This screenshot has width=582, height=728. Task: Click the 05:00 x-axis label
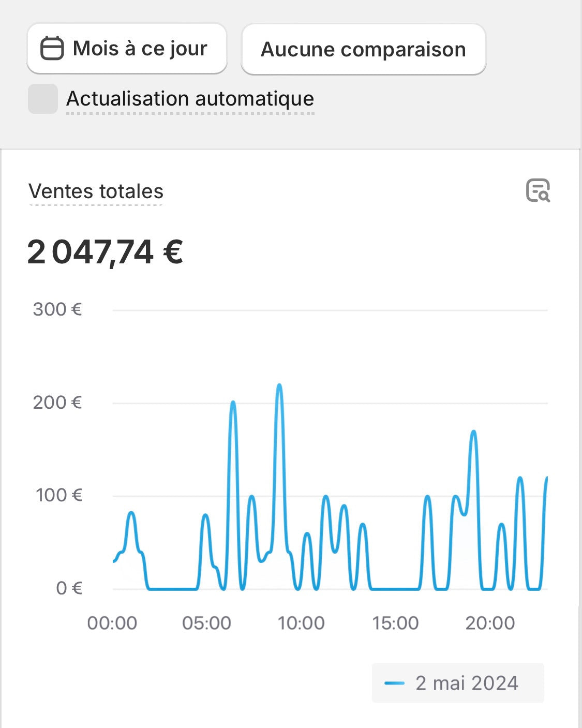pos(206,623)
